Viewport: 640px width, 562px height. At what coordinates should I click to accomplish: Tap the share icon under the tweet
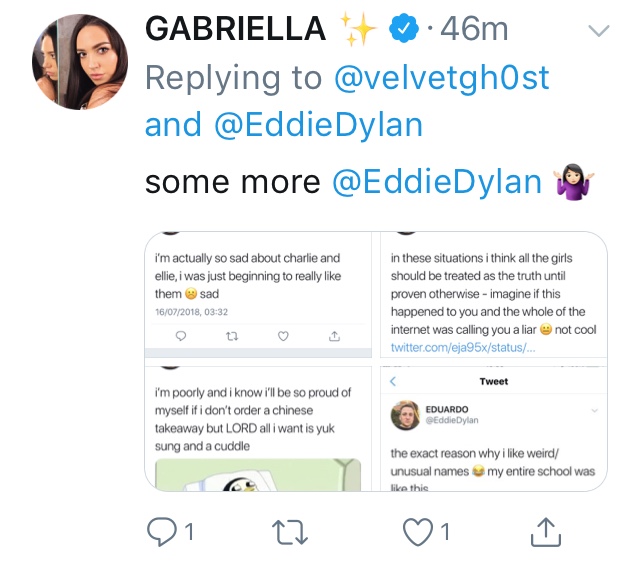pos(546,532)
